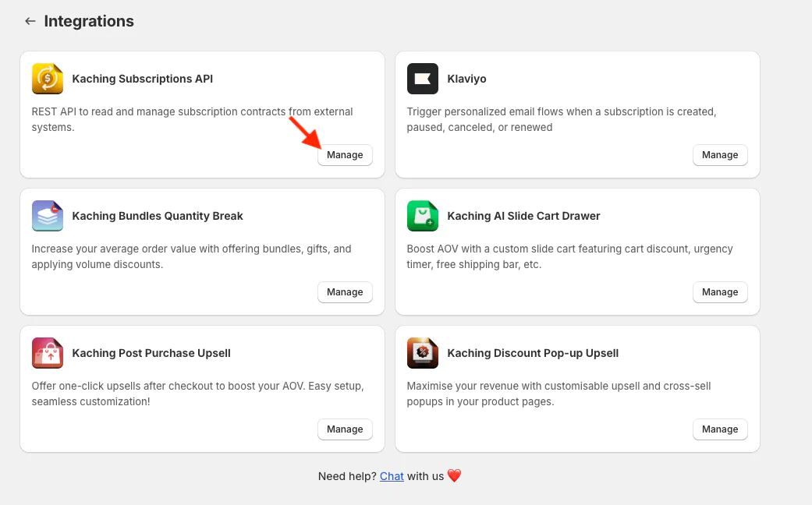Click the Kaching Post Purchase Upsell icon

[47, 353]
